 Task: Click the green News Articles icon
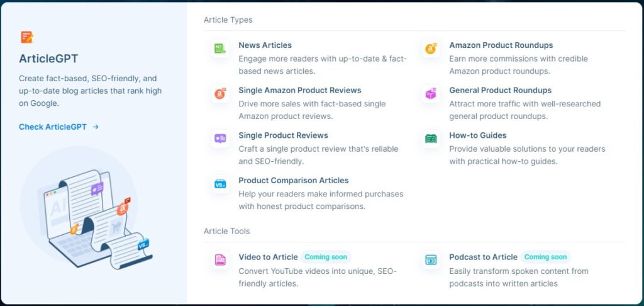(220, 49)
